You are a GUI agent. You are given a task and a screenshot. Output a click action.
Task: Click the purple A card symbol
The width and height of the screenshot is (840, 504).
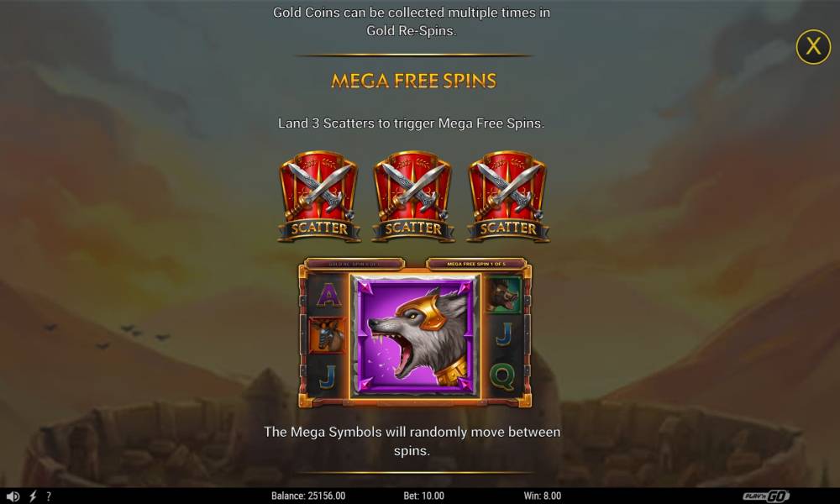tap(328, 295)
